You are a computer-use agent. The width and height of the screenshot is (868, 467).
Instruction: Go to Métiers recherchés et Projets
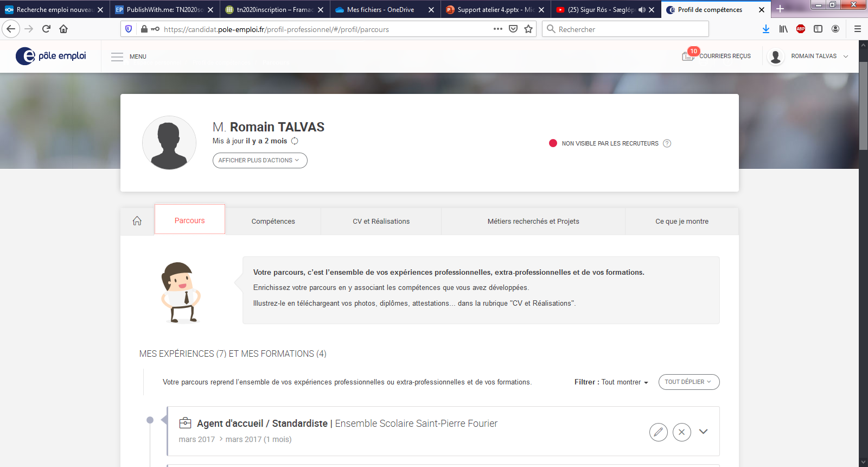pyautogui.click(x=533, y=222)
